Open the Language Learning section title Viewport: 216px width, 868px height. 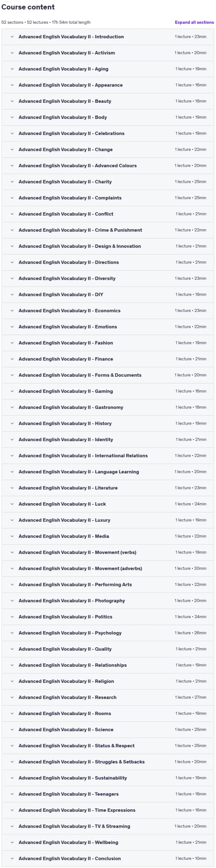[x=79, y=472]
